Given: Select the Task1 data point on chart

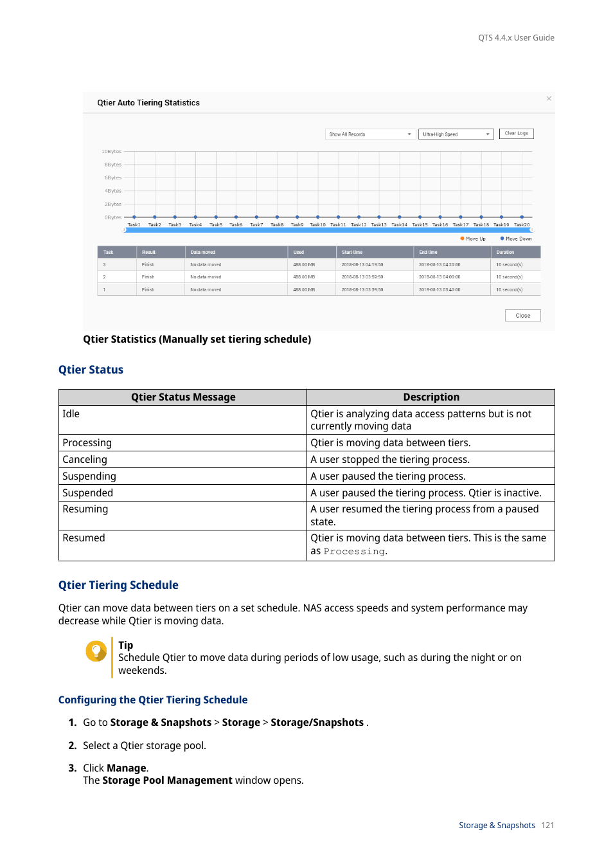Looking at the screenshot, I should coord(134,217).
